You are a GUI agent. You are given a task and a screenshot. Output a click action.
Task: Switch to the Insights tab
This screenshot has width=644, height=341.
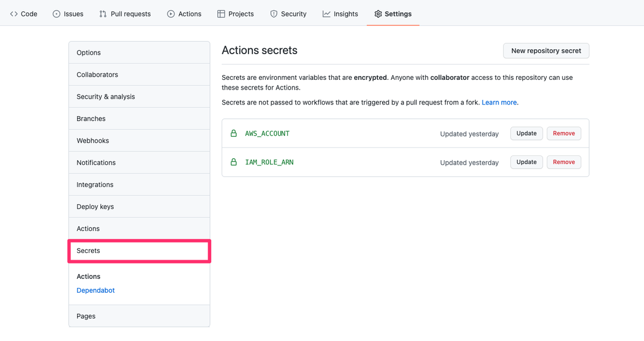point(340,13)
